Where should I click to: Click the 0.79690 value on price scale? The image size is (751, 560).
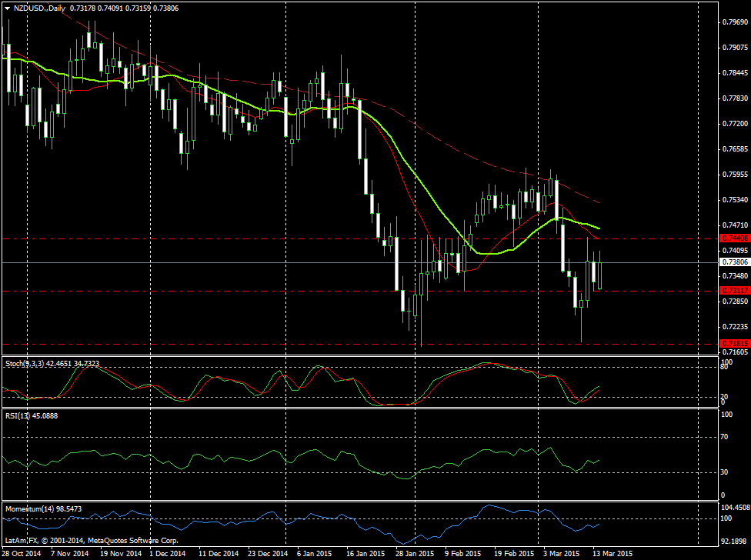(736, 22)
